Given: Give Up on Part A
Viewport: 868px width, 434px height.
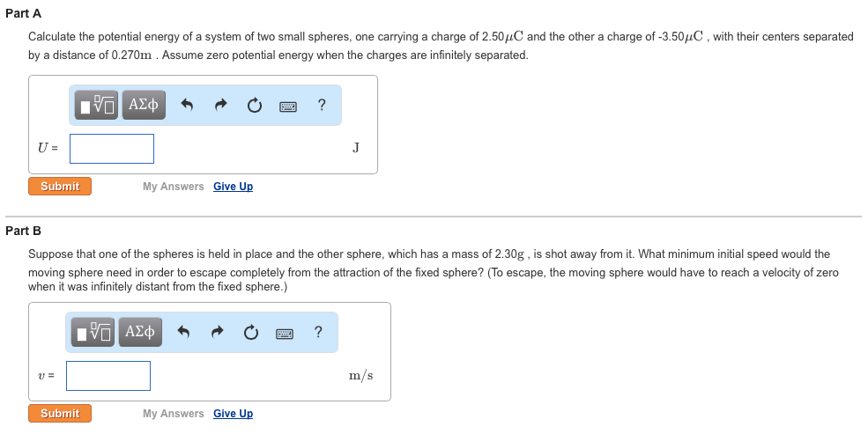Looking at the screenshot, I should tap(233, 187).
